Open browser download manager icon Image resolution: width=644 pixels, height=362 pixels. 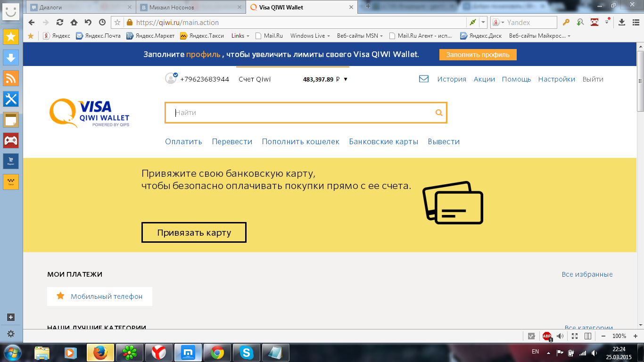pos(622,22)
